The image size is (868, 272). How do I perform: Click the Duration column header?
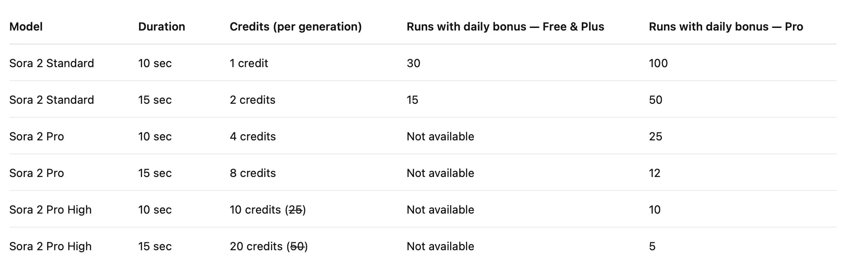161,27
